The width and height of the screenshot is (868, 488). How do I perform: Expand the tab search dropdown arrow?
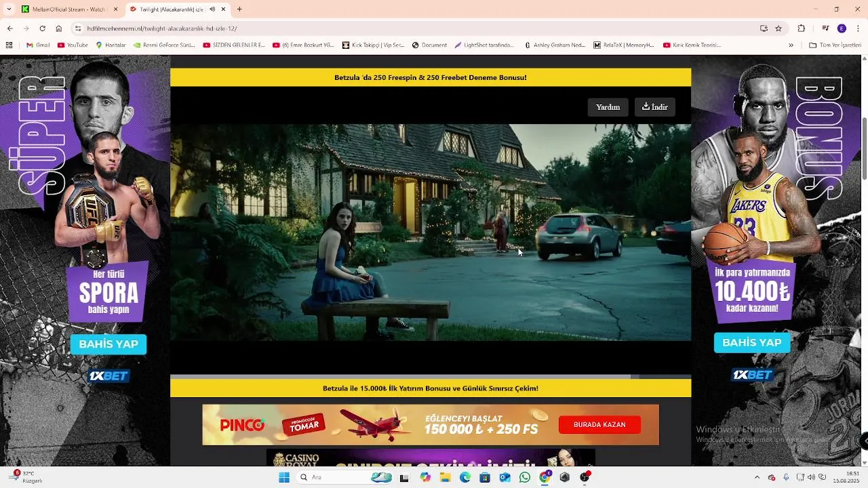pos(9,9)
